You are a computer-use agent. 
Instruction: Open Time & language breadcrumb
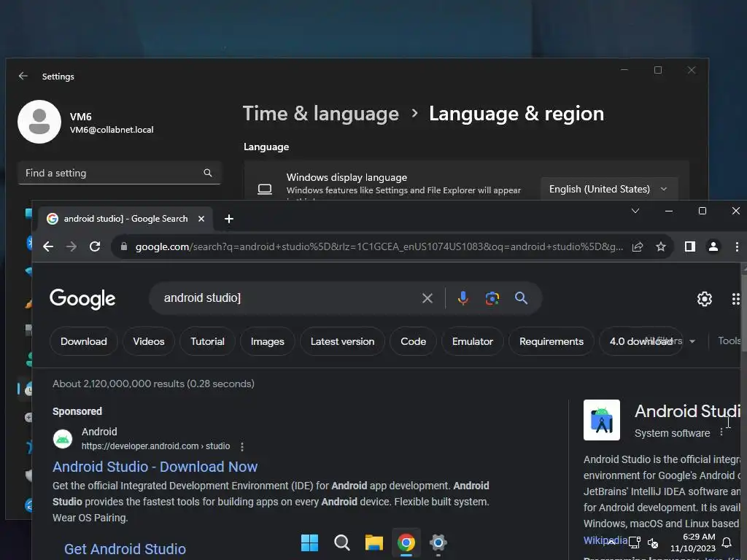[321, 114]
